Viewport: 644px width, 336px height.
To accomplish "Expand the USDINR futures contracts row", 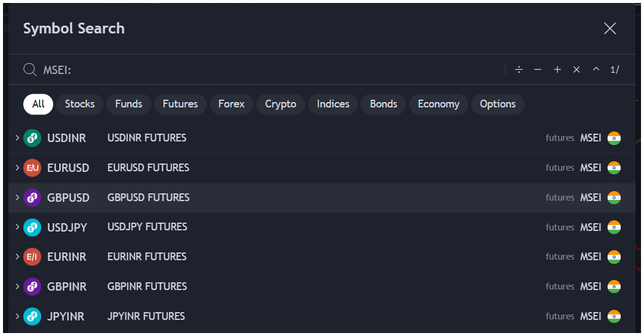I will (17, 138).
